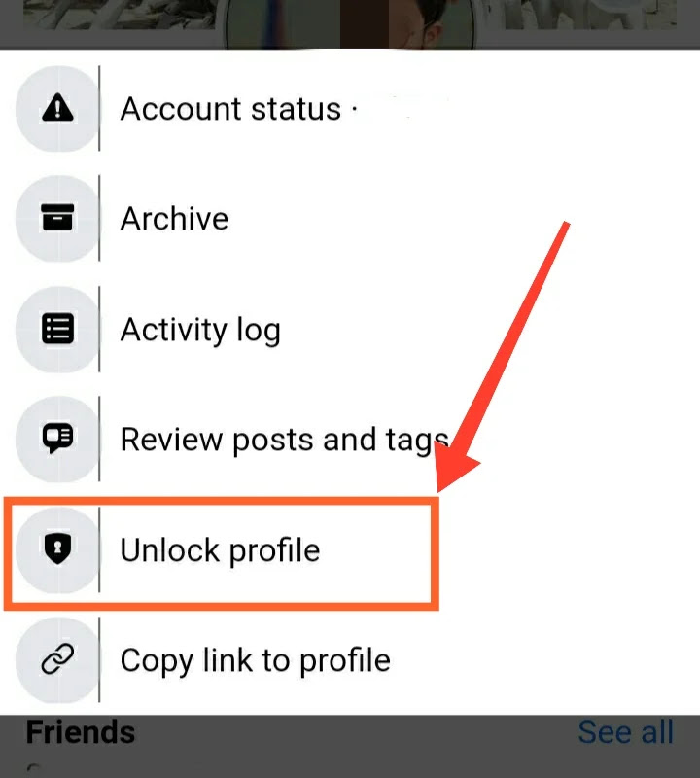Screen dimensions: 700x778
Task: Tap the Archive box icon
Action: click(x=57, y=217)
